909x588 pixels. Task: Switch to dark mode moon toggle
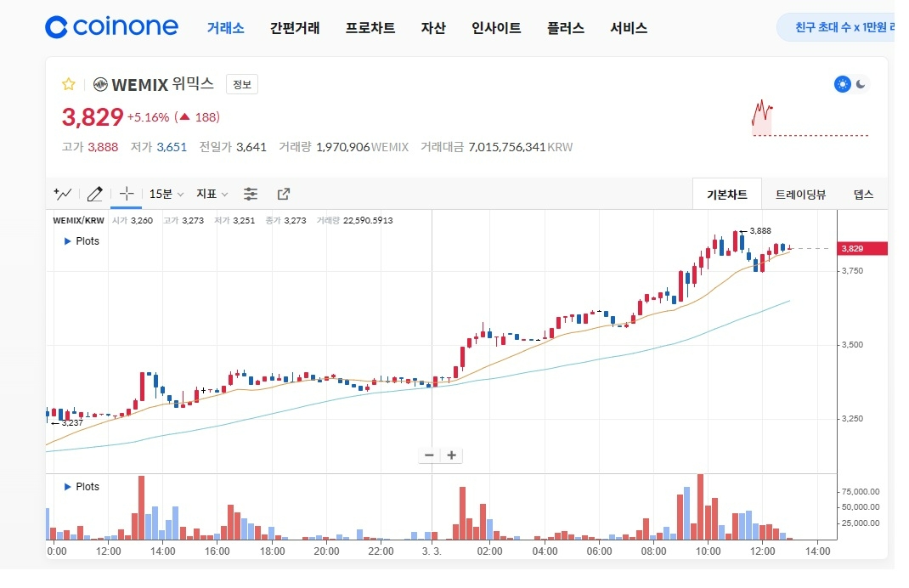click(x=861, y=84)
